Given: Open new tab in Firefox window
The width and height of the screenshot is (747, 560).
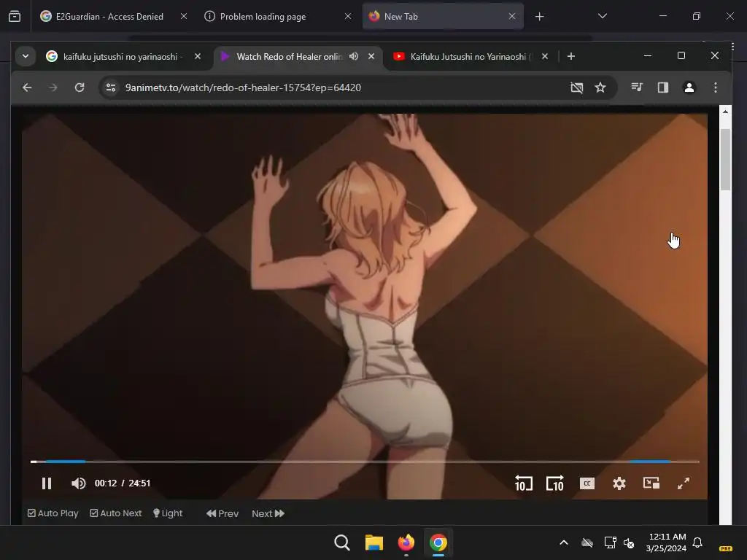Looking at the screenshot, I should click(539, 17).
